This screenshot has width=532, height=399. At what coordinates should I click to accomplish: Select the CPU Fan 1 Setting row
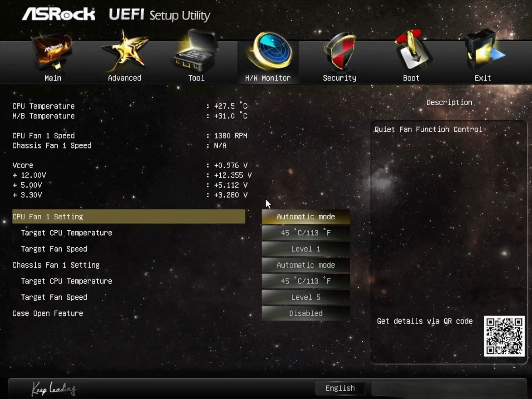click(x=129, y=217)
